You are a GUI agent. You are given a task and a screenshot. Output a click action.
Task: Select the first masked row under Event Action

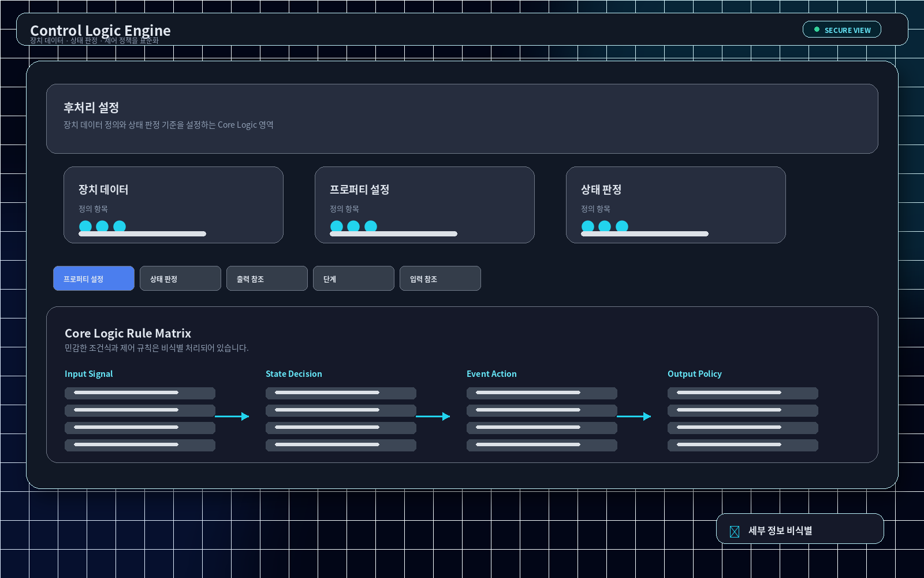[x=542, y=393]
